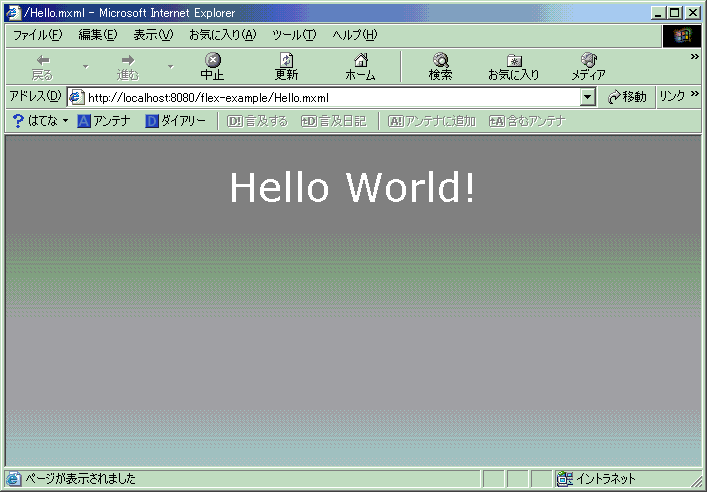Click the 言及日記 toolbar button
This screenshot has width=707, height=492.
coord(334,121)
